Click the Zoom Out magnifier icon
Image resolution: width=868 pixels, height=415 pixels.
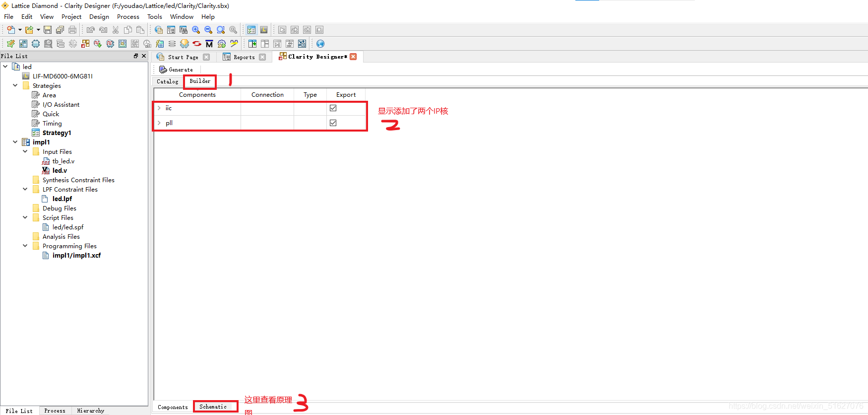tap(208, 30)
